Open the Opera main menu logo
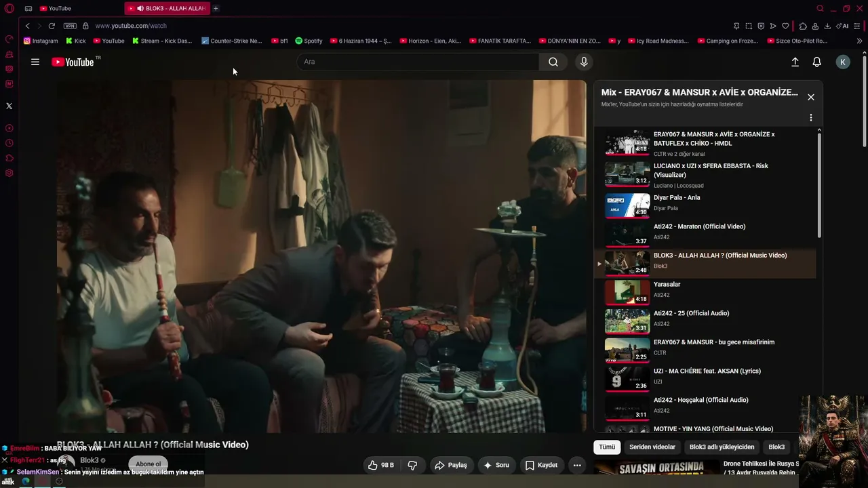The height and width of the screenshot is (488, 868). pyautogui.click(x=9, y=8)
